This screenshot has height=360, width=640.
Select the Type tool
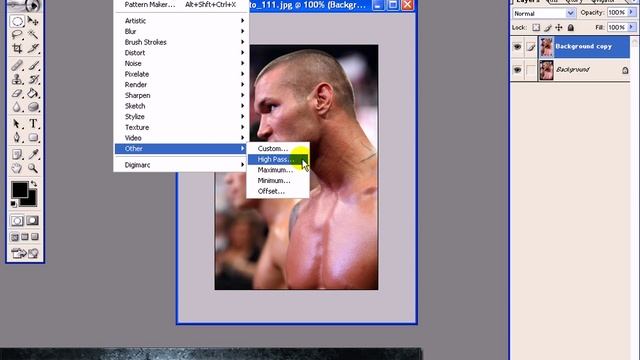[33, 123]
